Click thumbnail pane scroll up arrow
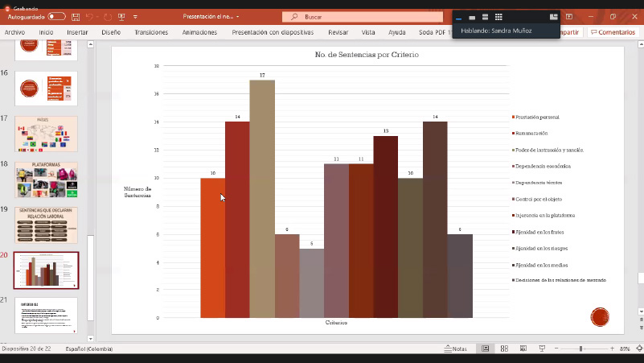This screenshot has height=363, width=644. tap(90, 44)
